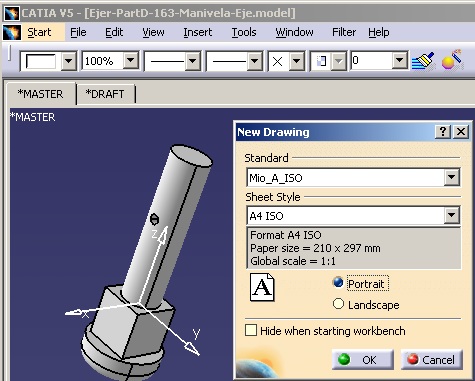This screenshot has height=381, width=475.
Task: Click the 'Paper size = 210 x 297 mm' text
Action: pos(315,248)
